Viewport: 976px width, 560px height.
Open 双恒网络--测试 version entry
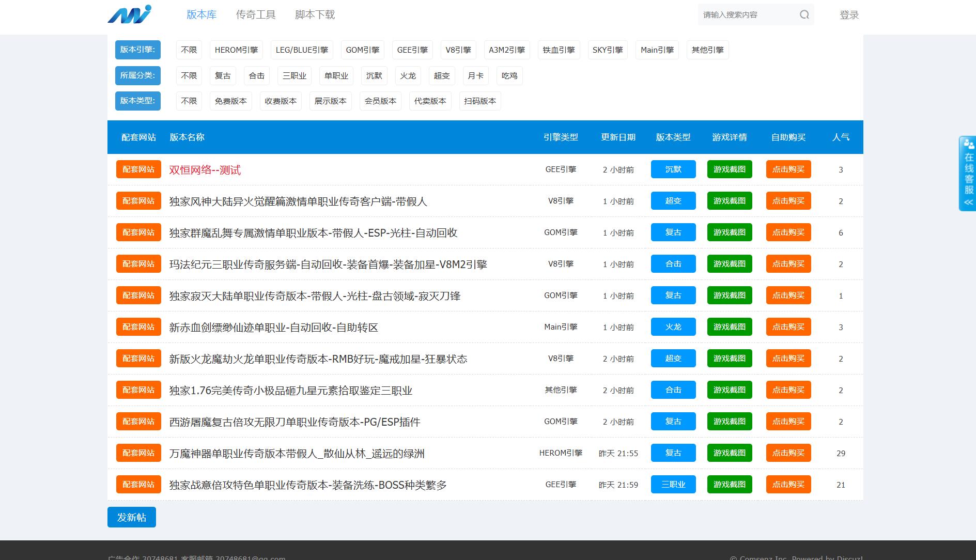205,170
